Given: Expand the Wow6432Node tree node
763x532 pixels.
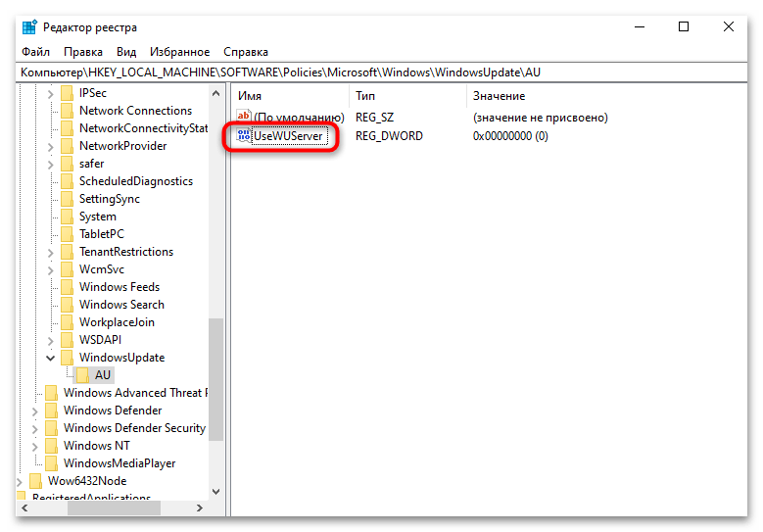Looking at the screenshot, I should (20, 481).
